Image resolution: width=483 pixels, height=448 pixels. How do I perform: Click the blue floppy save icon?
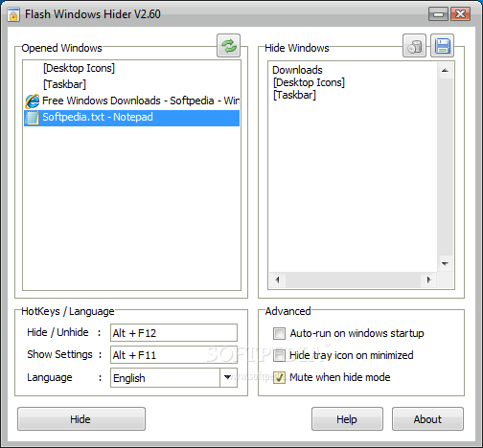pyautogui.click(x=443, y=46)
